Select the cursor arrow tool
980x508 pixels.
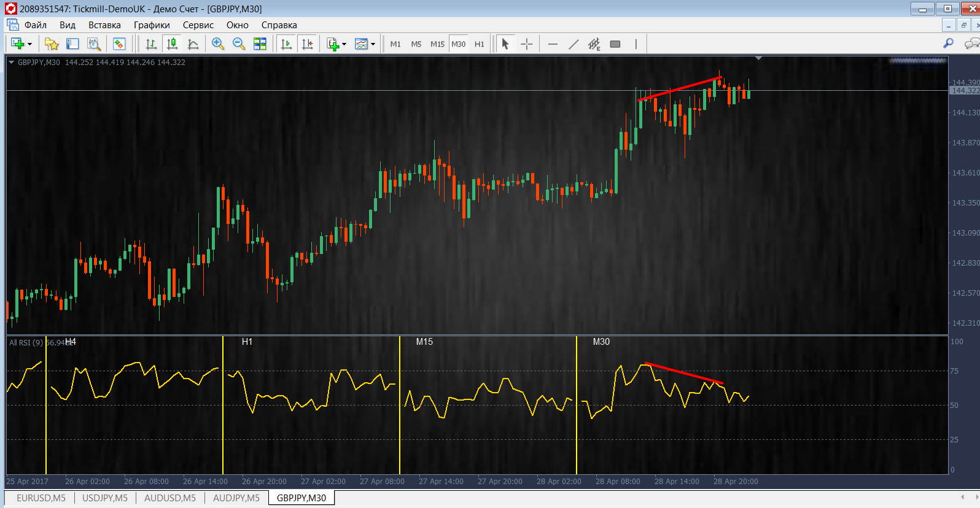click(x=505, y=44)
